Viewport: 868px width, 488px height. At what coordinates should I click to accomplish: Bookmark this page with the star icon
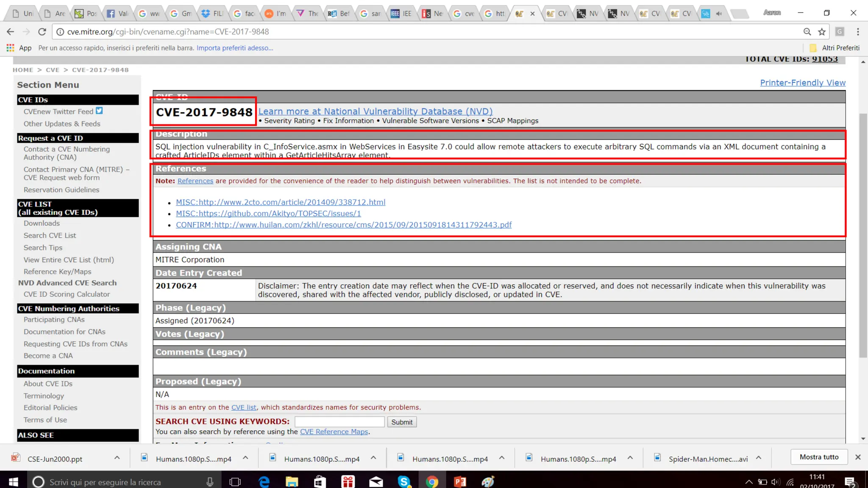[x=822, y=32]
